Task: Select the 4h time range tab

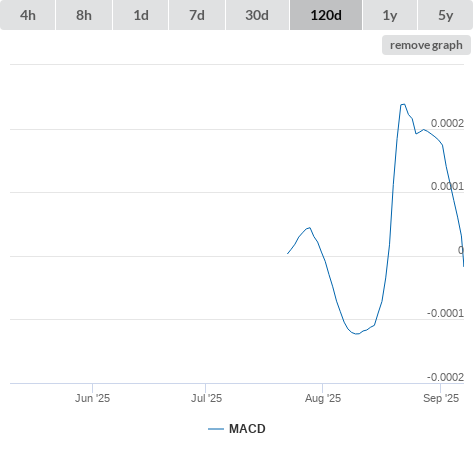Action: pyautogui.click(x=28, y=15)
